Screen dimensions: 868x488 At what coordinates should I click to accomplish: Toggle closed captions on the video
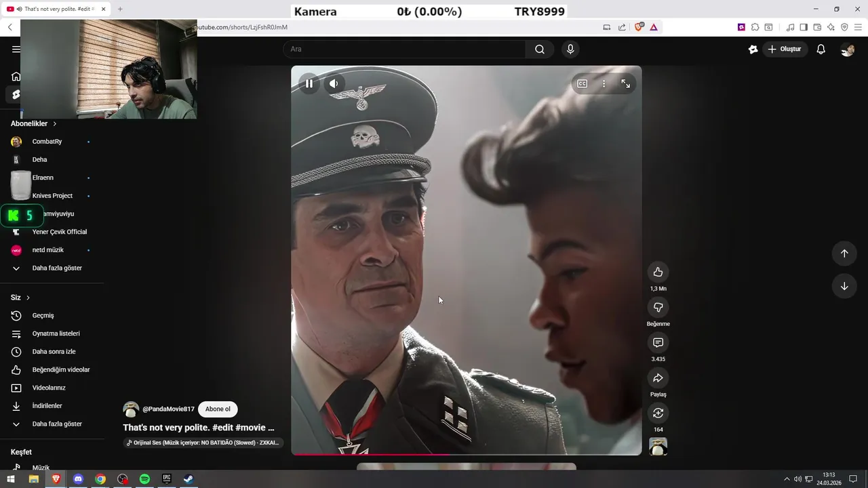(x=583, y=83)
